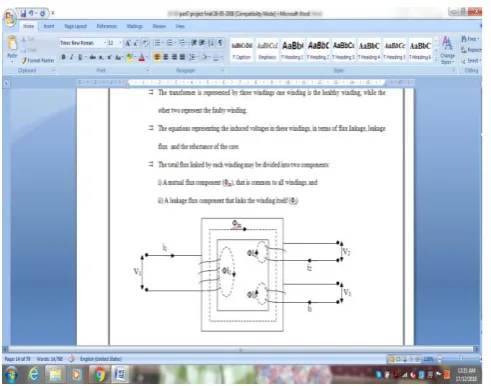Apply the Heading 1 style
The width and height of the screenshot is (491, 386).
pos(292,50)
